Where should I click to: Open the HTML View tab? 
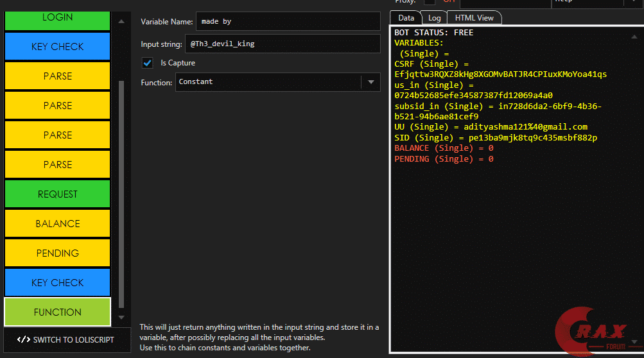(x=474, y=18)
